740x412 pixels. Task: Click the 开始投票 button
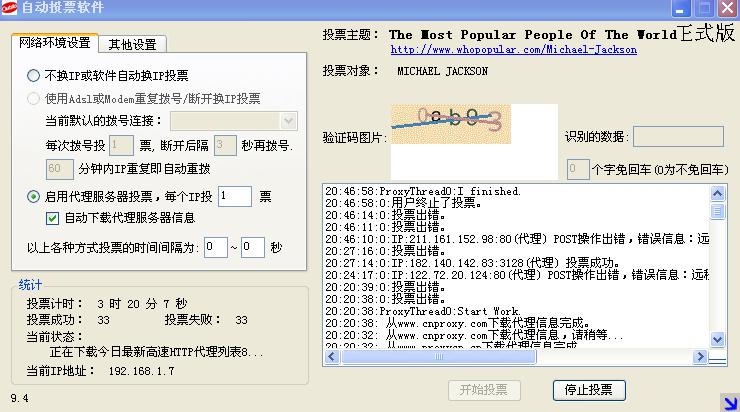pyautogui.click(x=484, y=390)
